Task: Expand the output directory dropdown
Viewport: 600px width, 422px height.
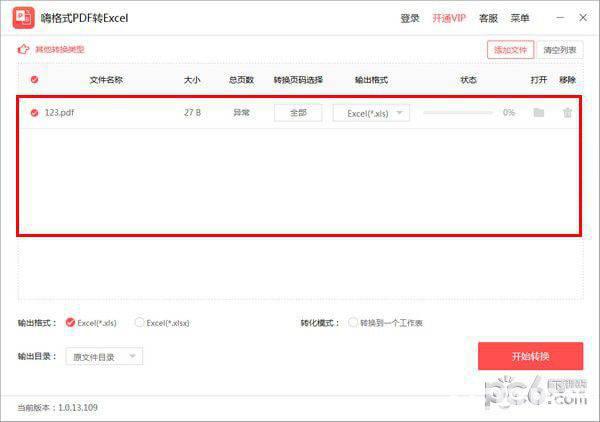Action: tap(104, 357)
